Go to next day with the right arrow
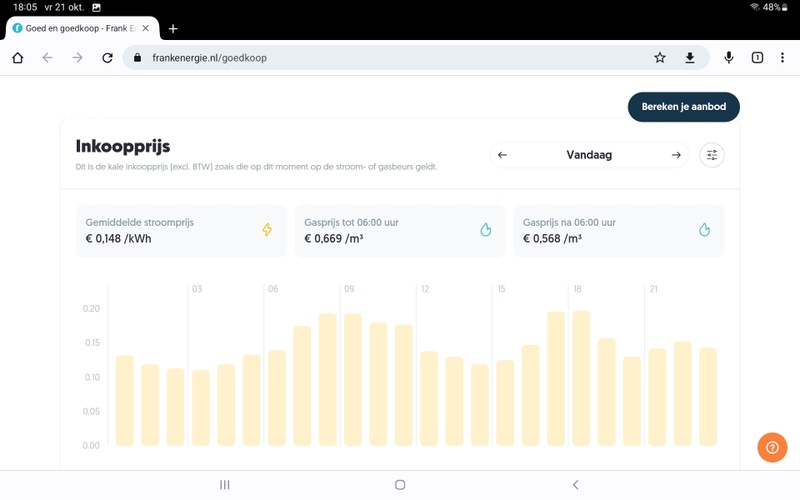800x500 pixels. pos(676,155)
